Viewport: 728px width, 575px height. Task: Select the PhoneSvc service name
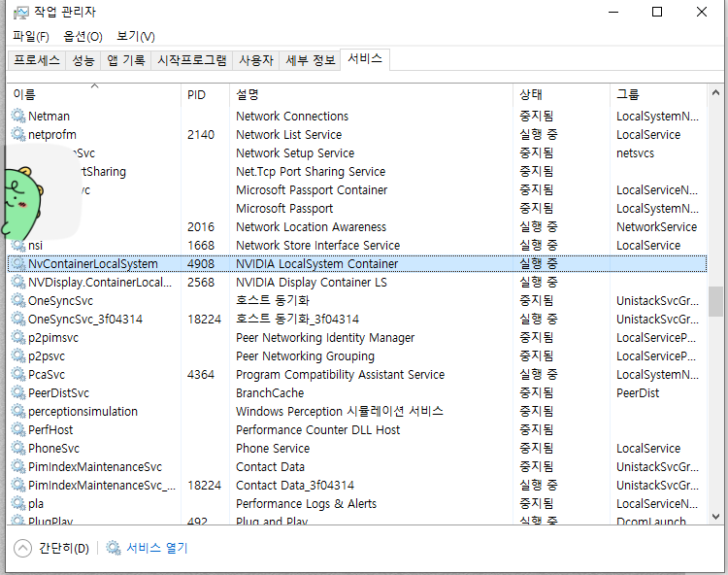(x=53, y=448)
